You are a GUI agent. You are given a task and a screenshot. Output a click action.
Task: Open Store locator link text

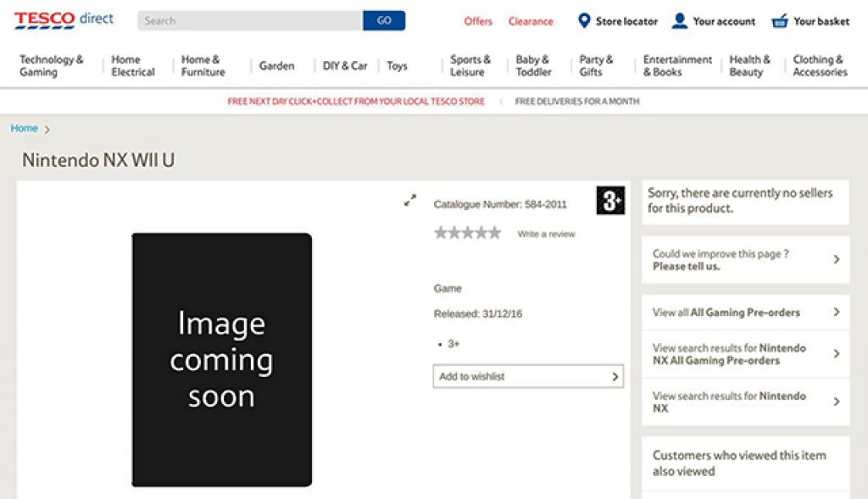point(626,21)
